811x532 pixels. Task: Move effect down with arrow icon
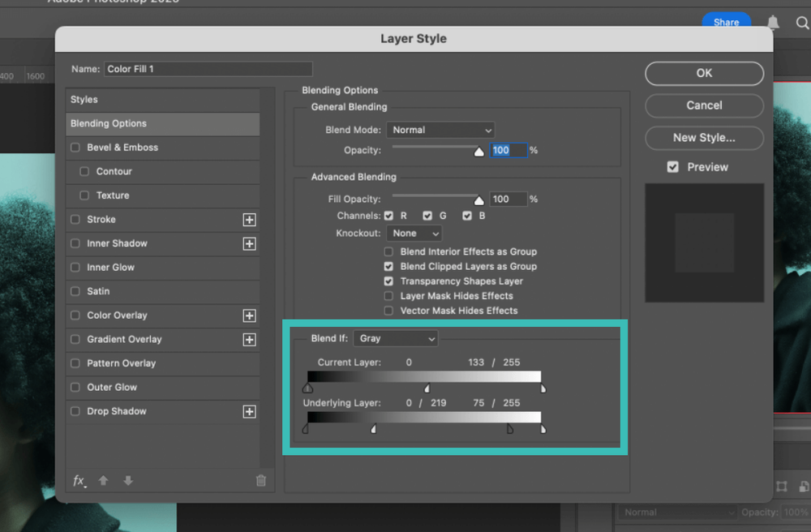(x=128, y=480)
